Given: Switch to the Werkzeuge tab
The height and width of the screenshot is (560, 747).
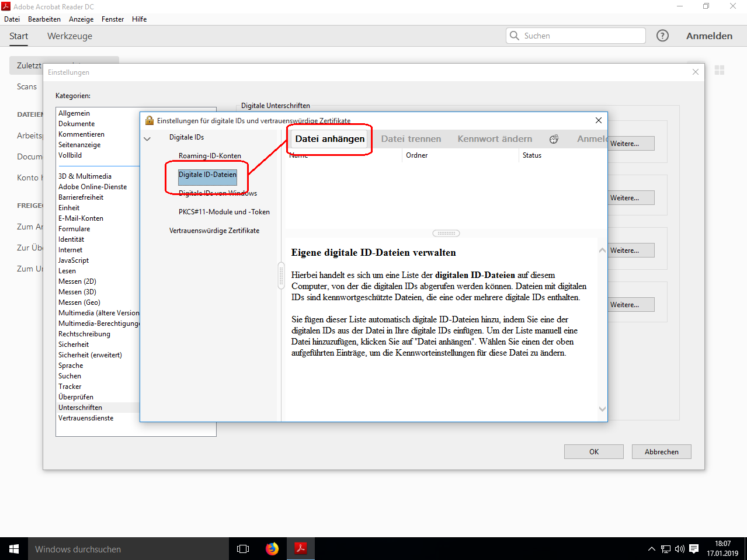Looking at the screenshot, I should point(70,36).
